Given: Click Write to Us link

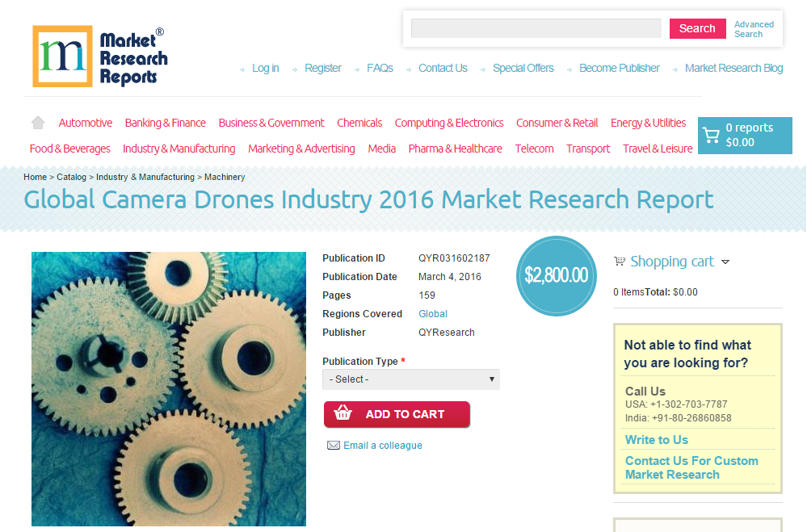Looking at the screenshot, I should tap(657, 440).
